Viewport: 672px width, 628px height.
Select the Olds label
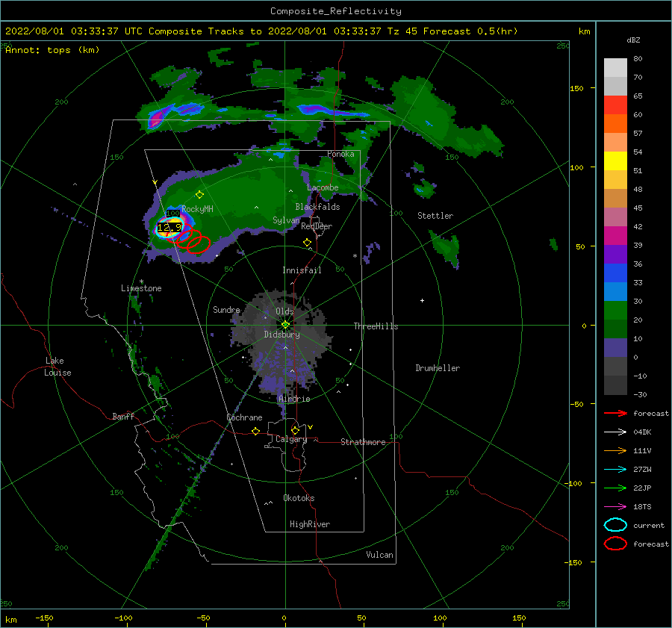(x=284, y=311)
